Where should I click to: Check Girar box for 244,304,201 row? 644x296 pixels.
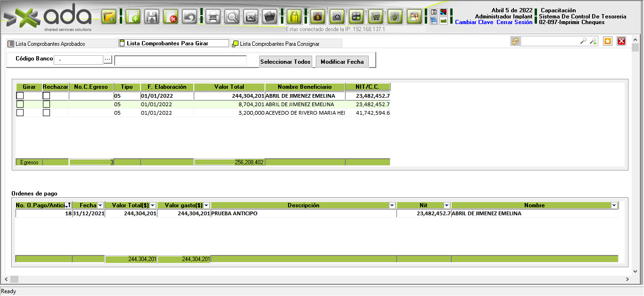click(x=20, y=96)
